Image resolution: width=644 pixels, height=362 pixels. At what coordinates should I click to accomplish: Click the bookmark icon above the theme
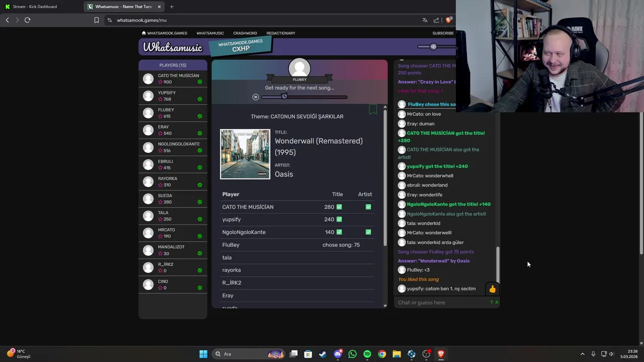click(373, 109)
